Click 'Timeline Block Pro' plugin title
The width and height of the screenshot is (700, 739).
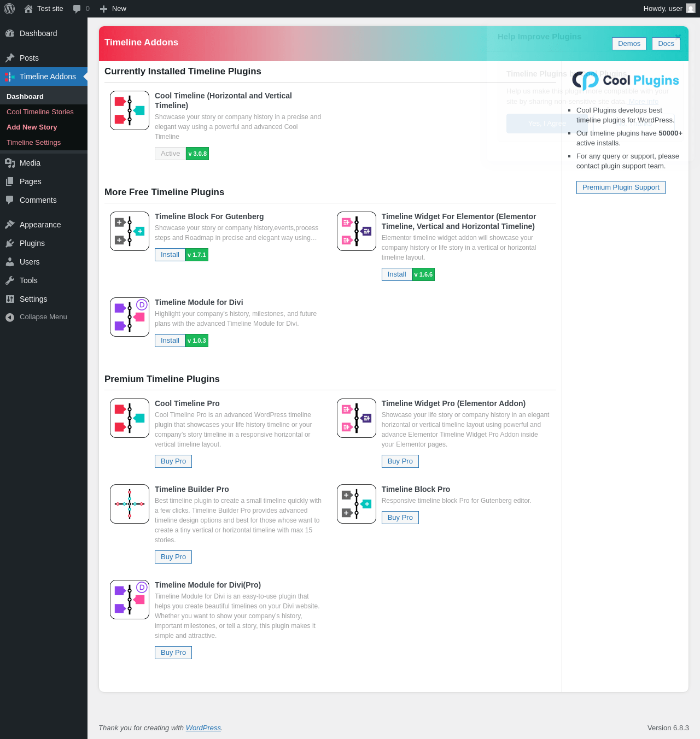[416, 489]
